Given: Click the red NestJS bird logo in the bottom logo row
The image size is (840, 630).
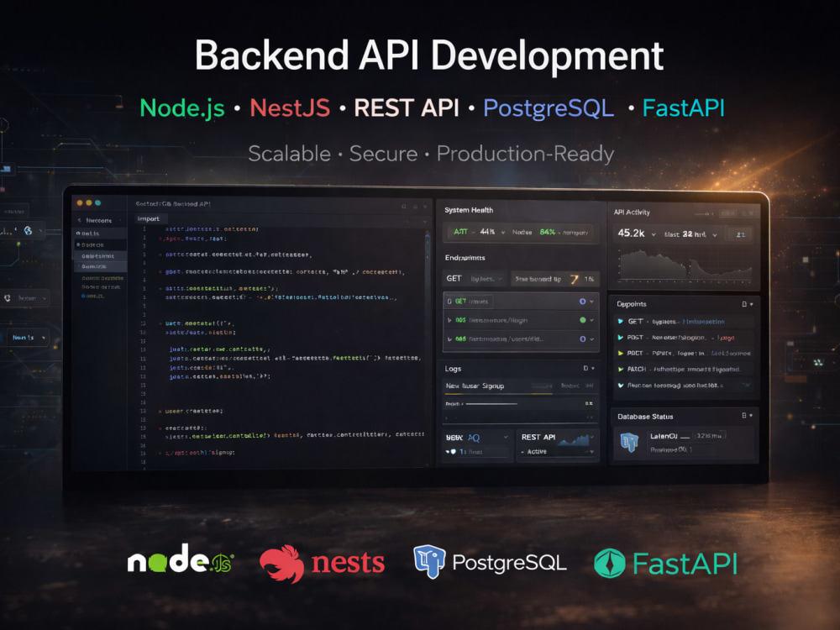Looking at the screenshot, I should pos(281,564).
